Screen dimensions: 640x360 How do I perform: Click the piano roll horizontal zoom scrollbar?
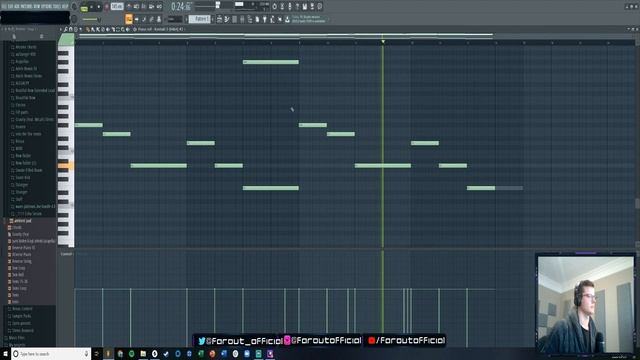(x=286, y=36)
